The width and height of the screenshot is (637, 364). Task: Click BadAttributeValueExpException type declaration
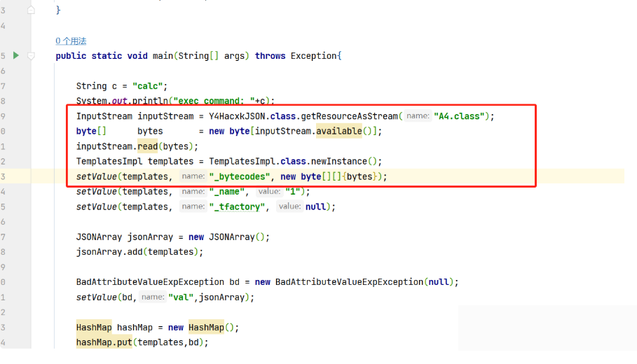click(150, 282)
